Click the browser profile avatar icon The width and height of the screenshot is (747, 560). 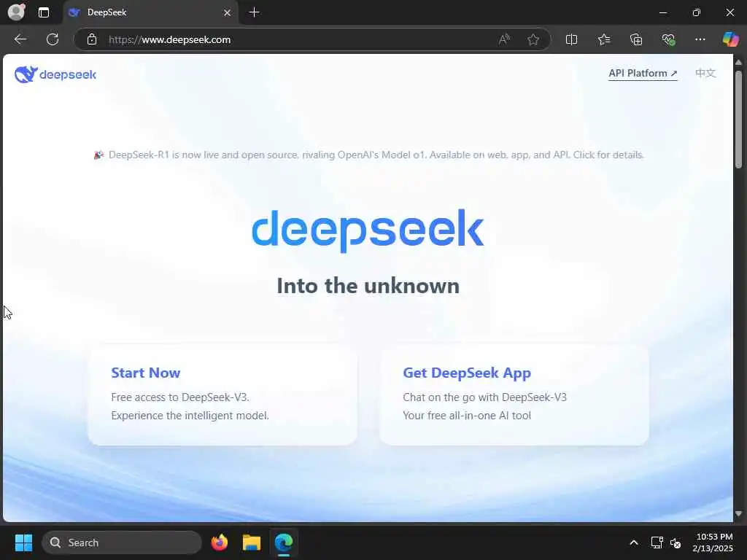(x=16, y=12)
